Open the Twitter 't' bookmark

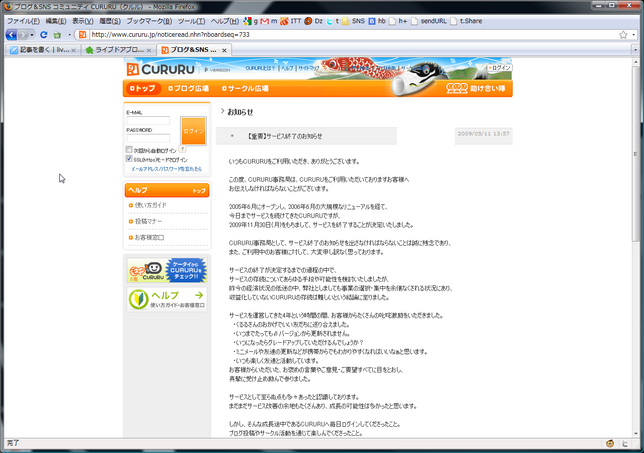333,21
